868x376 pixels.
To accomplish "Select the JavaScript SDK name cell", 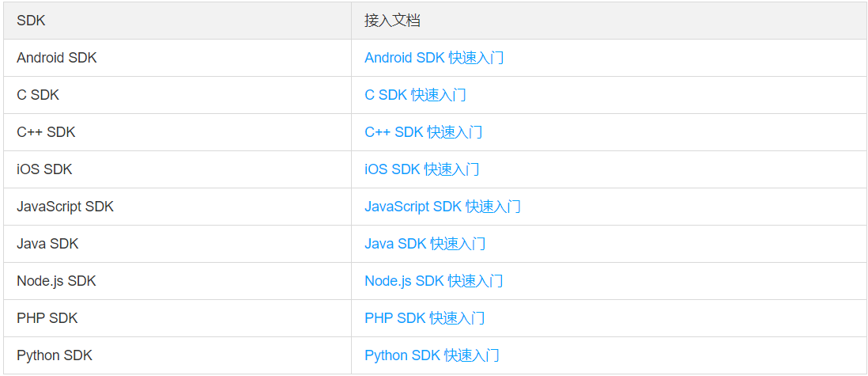I will [65, 207].
